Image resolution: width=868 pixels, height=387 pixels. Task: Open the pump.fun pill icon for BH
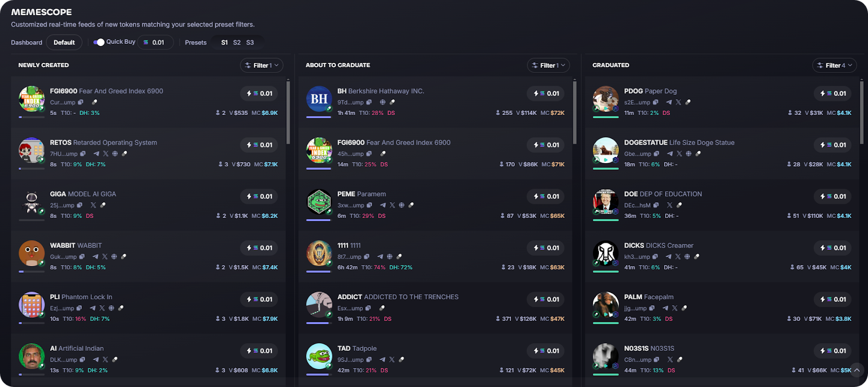pos(392,102)
